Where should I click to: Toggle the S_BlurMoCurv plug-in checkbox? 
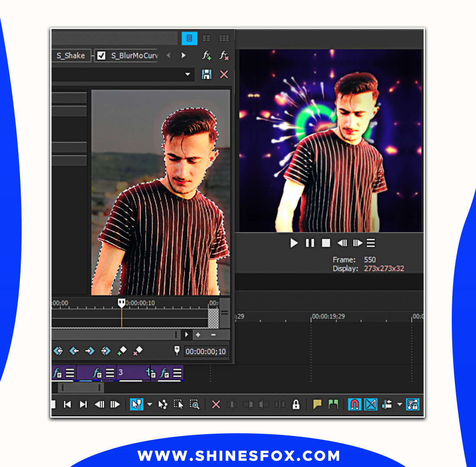point(101,55)
